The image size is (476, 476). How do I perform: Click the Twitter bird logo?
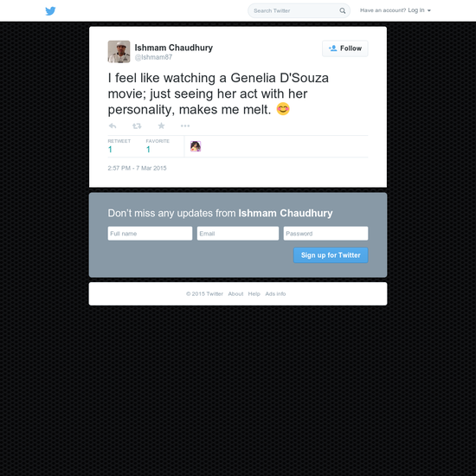(50, 11)
